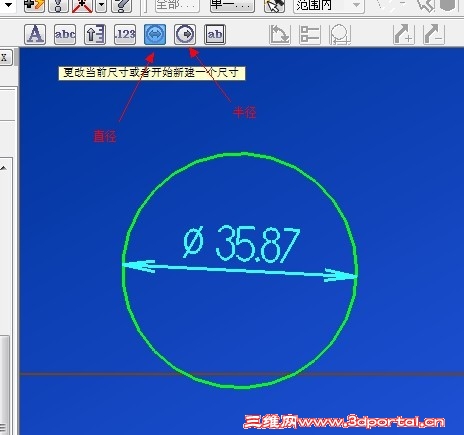The image size is (464, 435).
Task: Click the grayed rotate-arrow icon
Action: [x=280, y=34]
